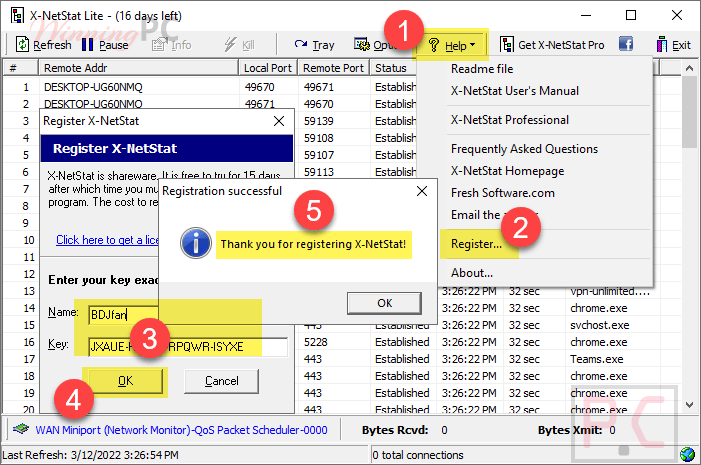This screenshot has height=465, width=701.
Task: Visit X-NetStat Homepage from menu
Action: pyautogui.click(x=507, y=171)
